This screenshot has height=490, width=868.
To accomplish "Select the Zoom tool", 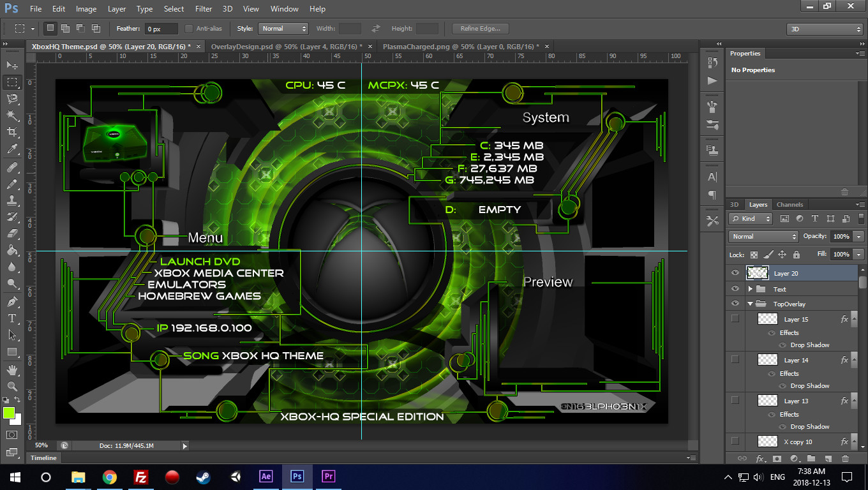I will point(12,386).
